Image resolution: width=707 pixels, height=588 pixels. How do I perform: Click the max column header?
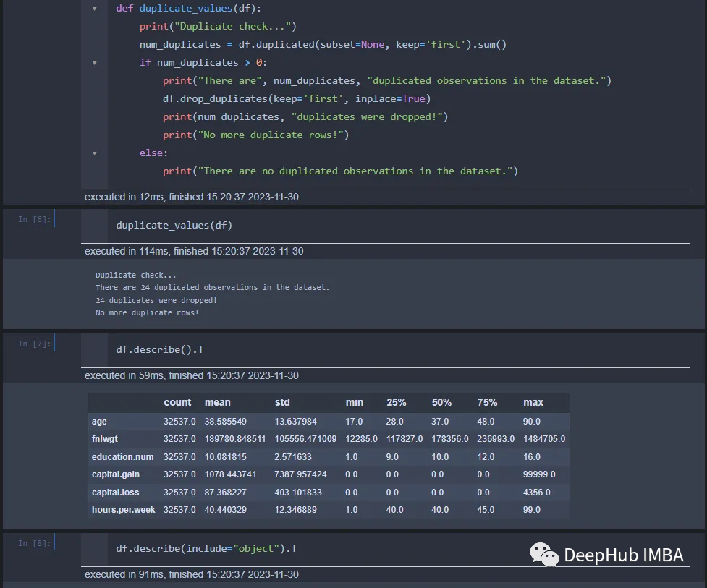(533, 402)
